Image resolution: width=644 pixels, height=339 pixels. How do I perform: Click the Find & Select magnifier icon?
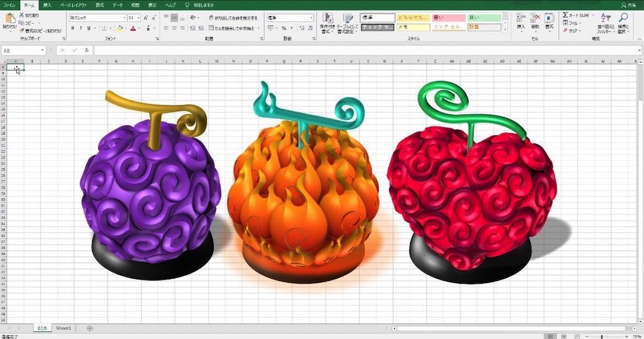coord(623,21)
